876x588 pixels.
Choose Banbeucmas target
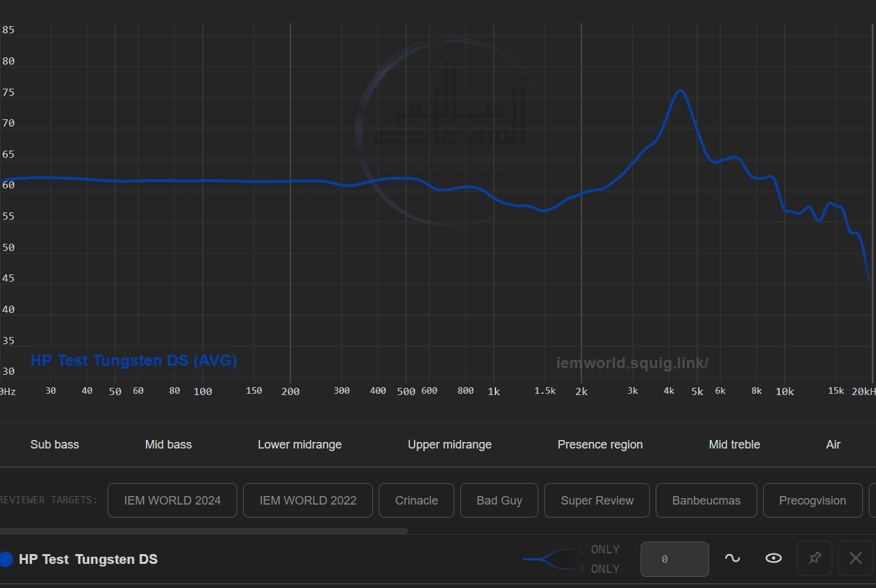click(707, 501)
